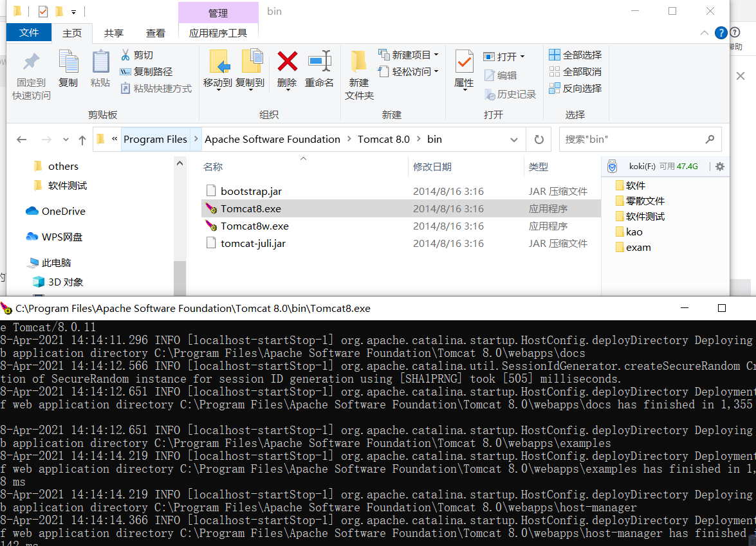Select Tomcat8.exe file
756x546 pixels.
pyautogui.click(x=401, y=208)
